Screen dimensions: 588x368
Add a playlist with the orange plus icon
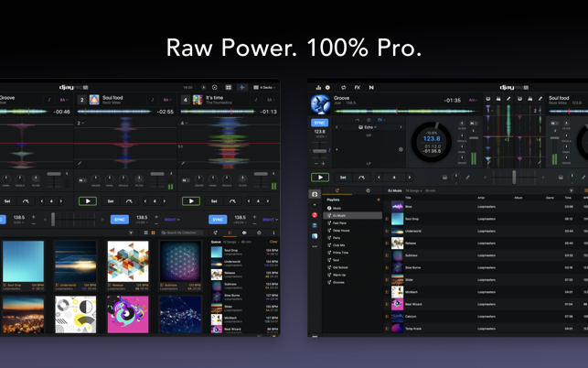pos(379,200)
